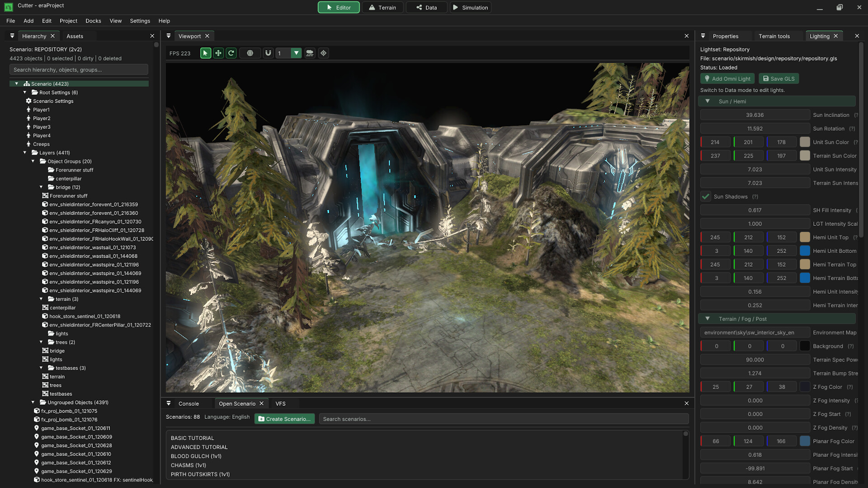Switch to the Console tab
The height and width of the screenshot is (488, 868).
[189, 404]
